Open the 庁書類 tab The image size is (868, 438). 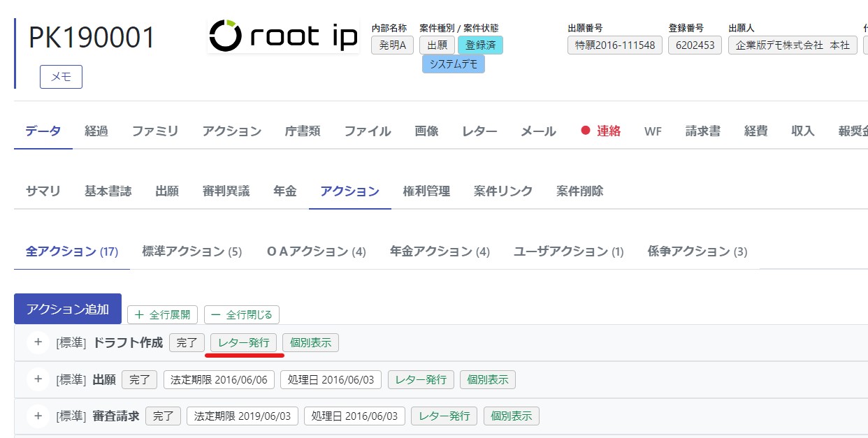point(303,131)
